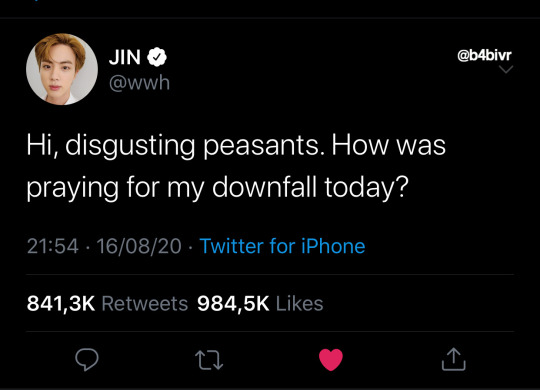Click the 984,5K likes number
The image size is (540, 390).
pyautogui.click(x=233, y=304)
